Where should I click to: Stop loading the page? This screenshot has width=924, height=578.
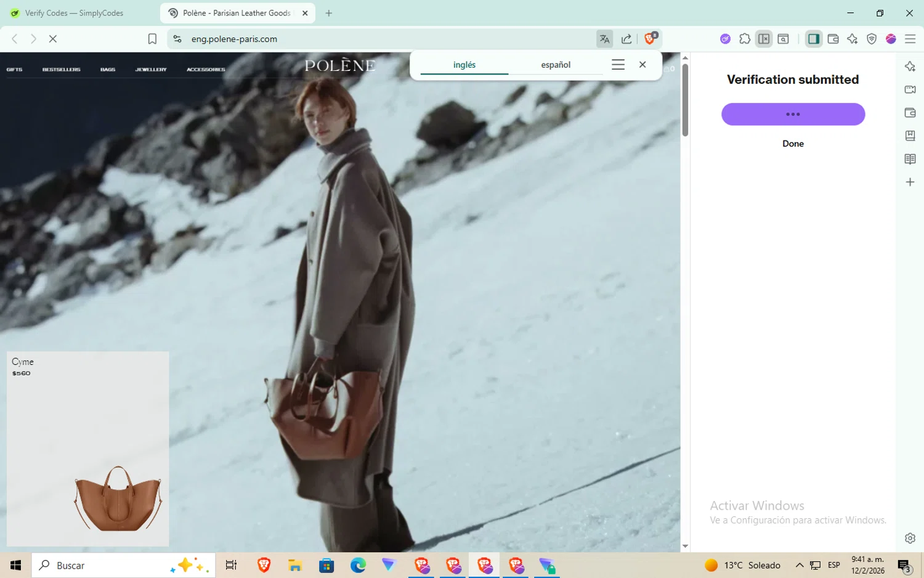tap(53, 39)
